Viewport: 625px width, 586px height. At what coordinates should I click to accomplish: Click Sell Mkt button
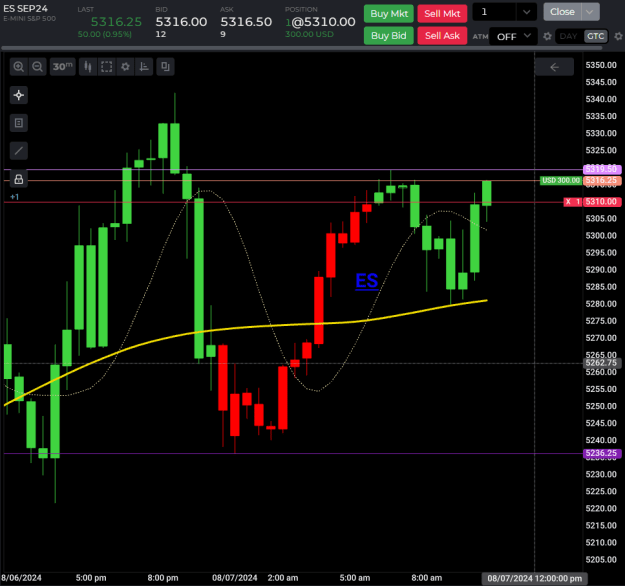coord(442,14)
